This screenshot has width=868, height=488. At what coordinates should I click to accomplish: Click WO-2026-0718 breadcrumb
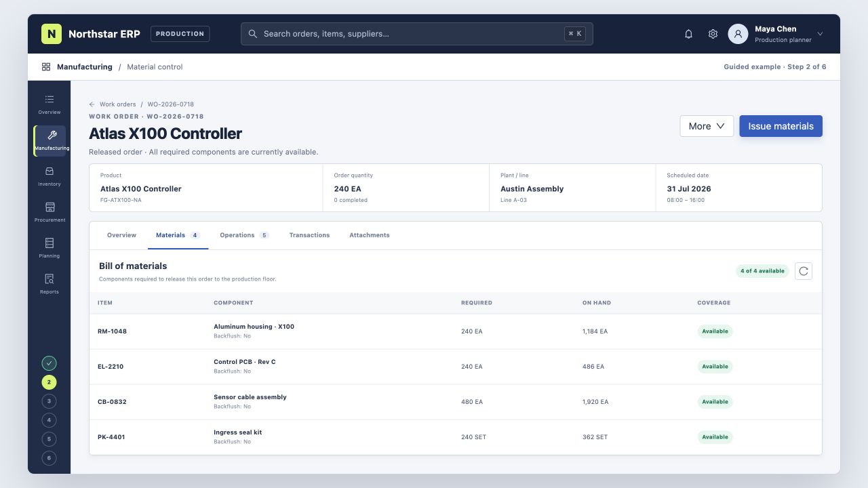[171, 104]
